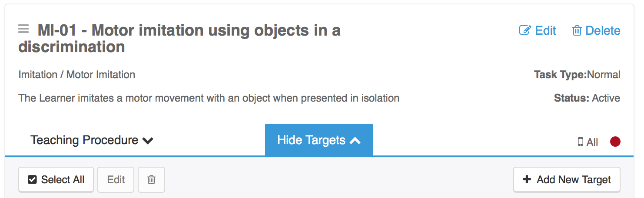
Task: Click the red status circle indicator
Action: tap(615, 142)
